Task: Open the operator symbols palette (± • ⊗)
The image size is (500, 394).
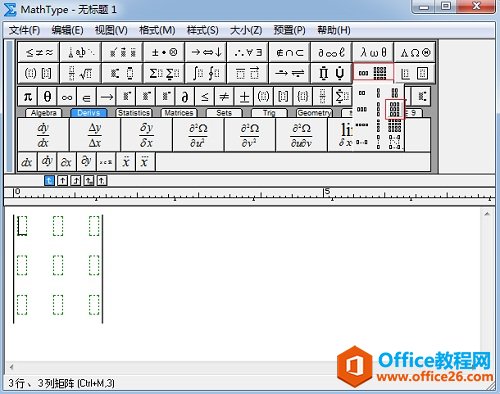Action: pyautogui.click(x=164, y=52)
